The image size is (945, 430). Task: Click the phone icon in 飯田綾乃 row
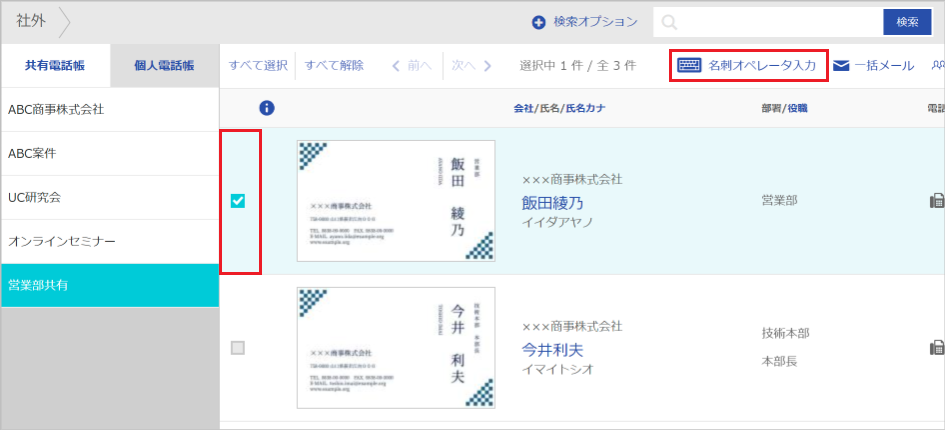point(937,201)
